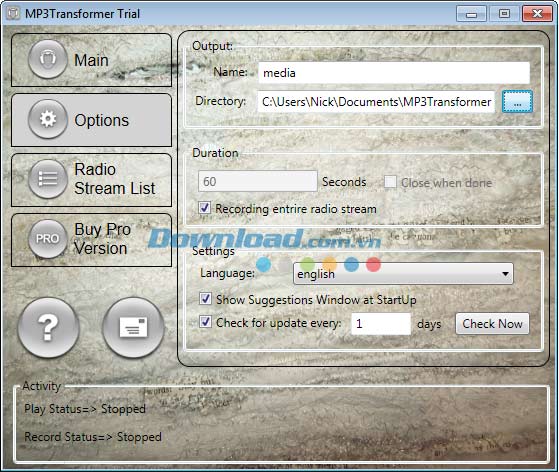Open the Main tab label
This screenshot has width=559, height=472.
(x=91, y=60)
